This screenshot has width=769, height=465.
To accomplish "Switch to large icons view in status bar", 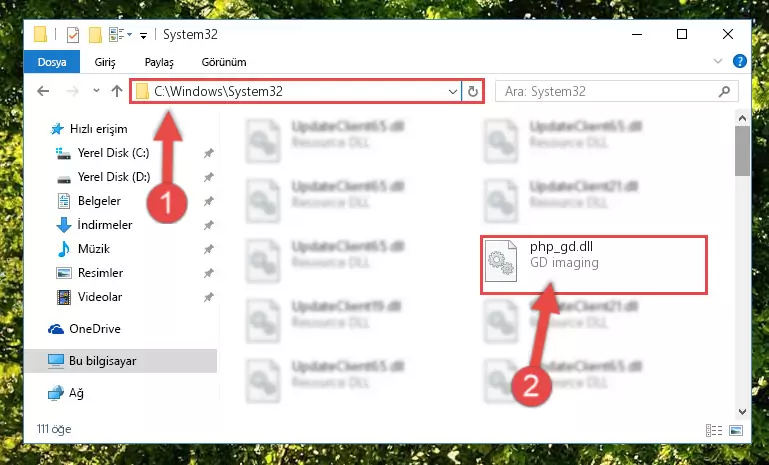I will (x=736, y=430).
